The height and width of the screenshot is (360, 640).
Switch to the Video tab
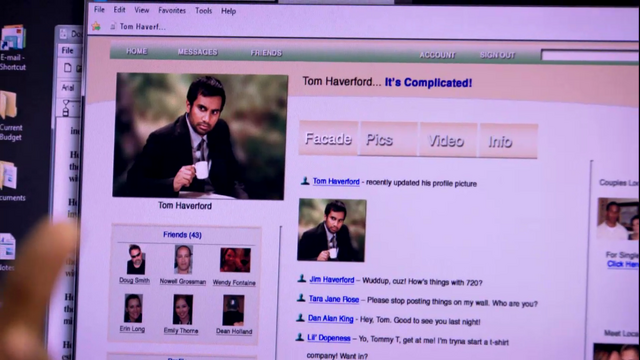point(448,140)
